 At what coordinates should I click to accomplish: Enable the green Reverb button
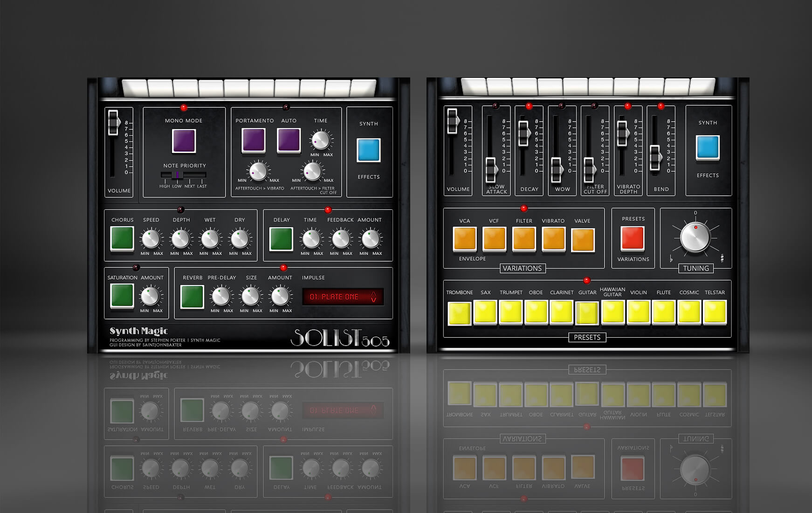coord(192,297)
